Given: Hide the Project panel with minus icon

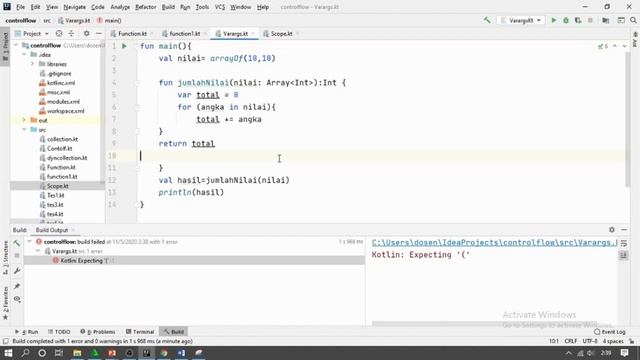Looking at the screenshot, I should pos(99,33).
